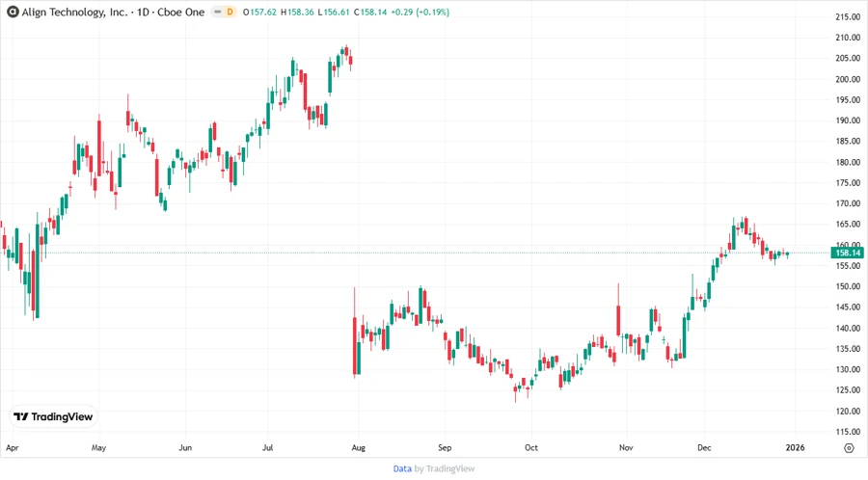Click the Jul label on time axis

(x=268, y=448)
